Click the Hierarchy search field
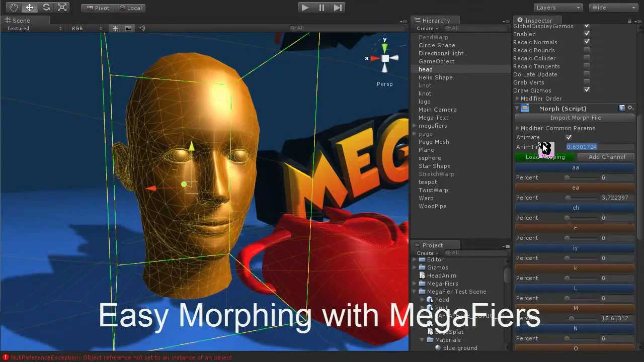The height and width of the screenshot is (362, 644). coord(476,28)
